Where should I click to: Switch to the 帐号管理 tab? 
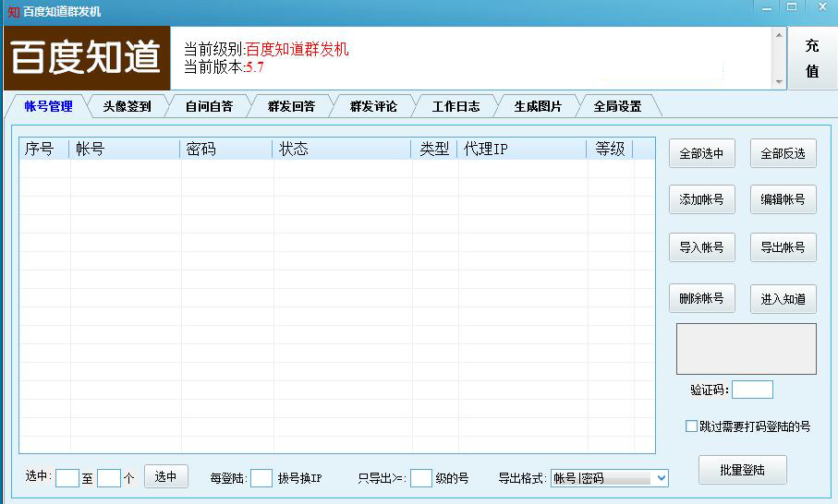tap(48, 106)
